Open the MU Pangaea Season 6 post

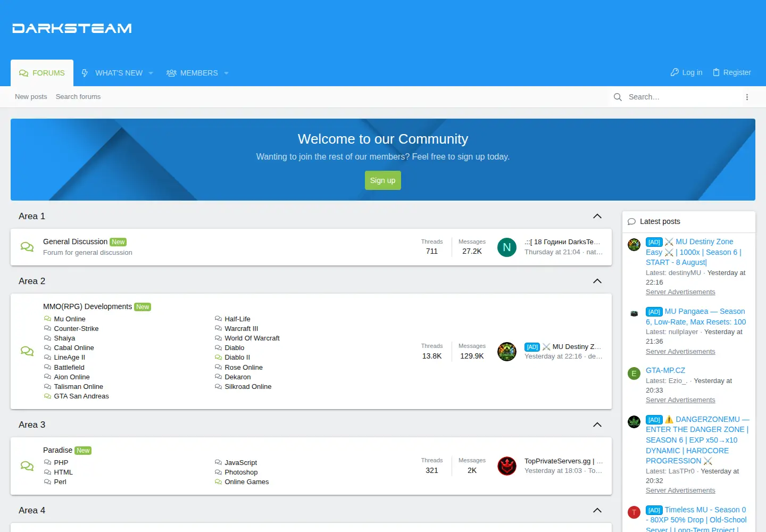pos(696,317)
